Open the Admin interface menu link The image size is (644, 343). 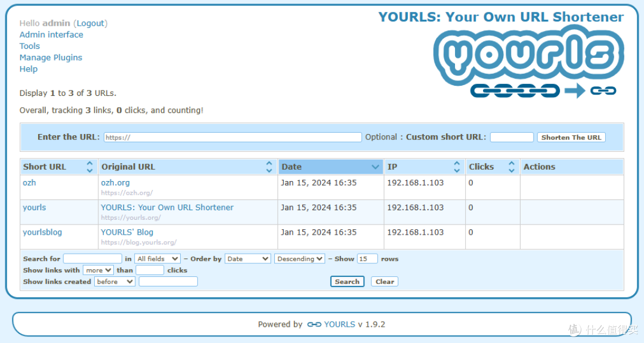pyautogui.click(x=51, y=35)
